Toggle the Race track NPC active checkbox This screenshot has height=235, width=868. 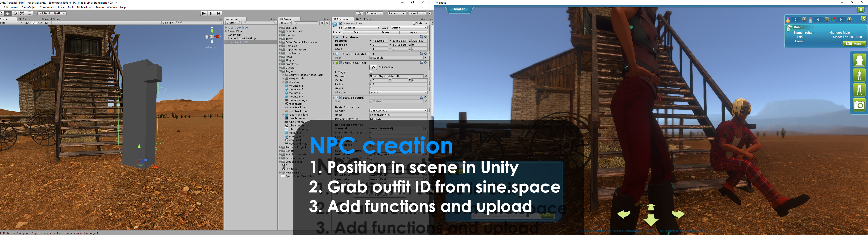(x=341, y=24)
